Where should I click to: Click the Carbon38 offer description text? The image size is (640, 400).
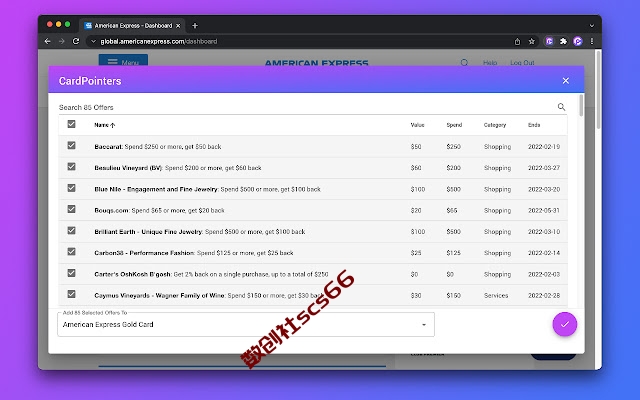tap(245, 253)
